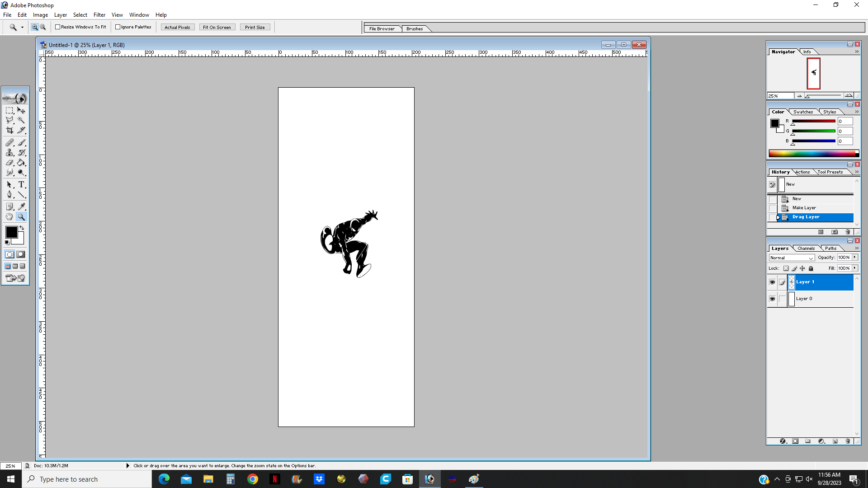
Task: Enable Ignore Palettes checkbox
Action: tap(118, 27)
